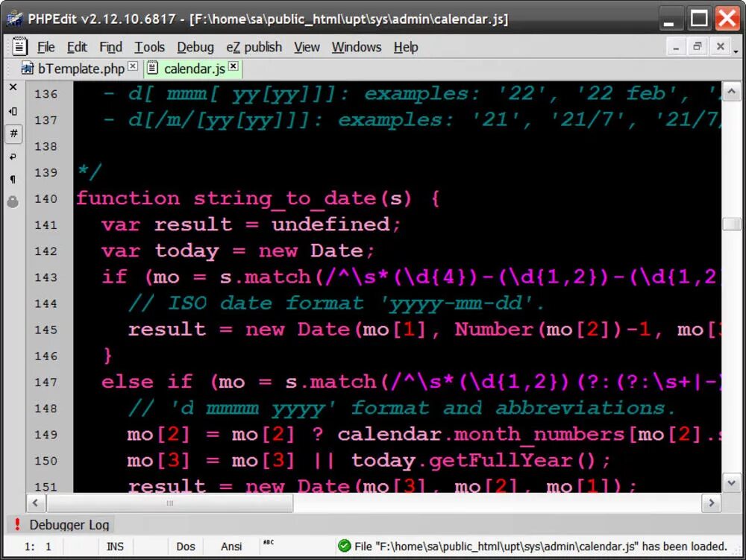Image resolution: width=746 pixels, height=560 pixels.
Task: Open the Debug menu
Action: [195, 47]
